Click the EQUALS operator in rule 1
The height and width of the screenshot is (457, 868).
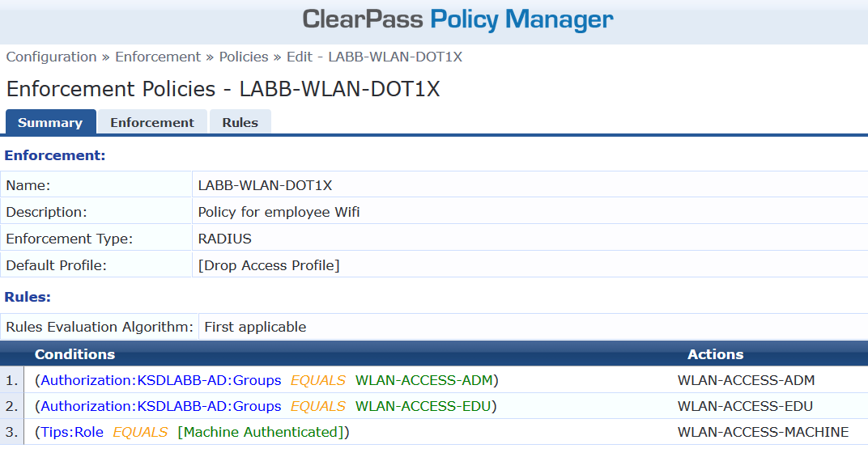click(x=317, y=380)
